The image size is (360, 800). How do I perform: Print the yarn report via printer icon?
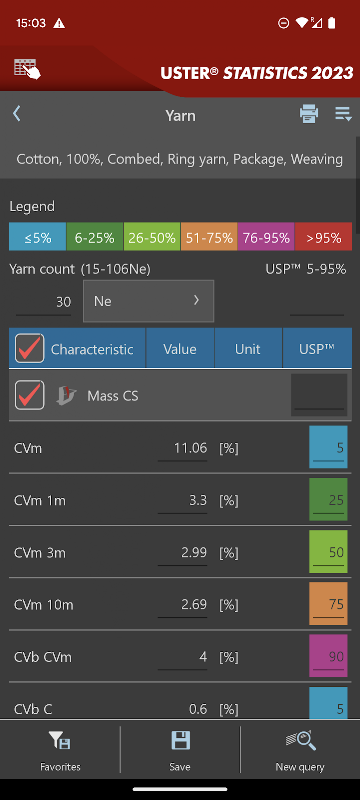click(x=309, y=113)
